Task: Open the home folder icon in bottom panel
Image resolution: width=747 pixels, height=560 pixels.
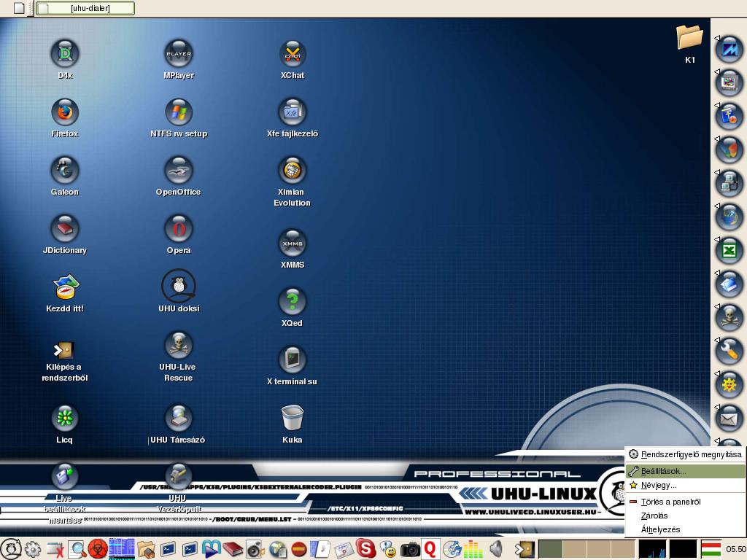Action: click(147, 549)
